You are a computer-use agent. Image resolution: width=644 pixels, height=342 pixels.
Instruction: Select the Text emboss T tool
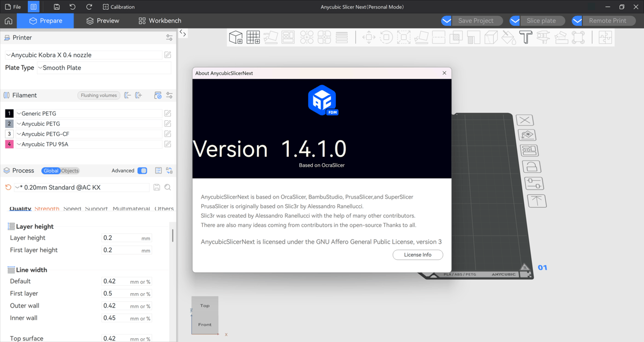click(526, 37)
